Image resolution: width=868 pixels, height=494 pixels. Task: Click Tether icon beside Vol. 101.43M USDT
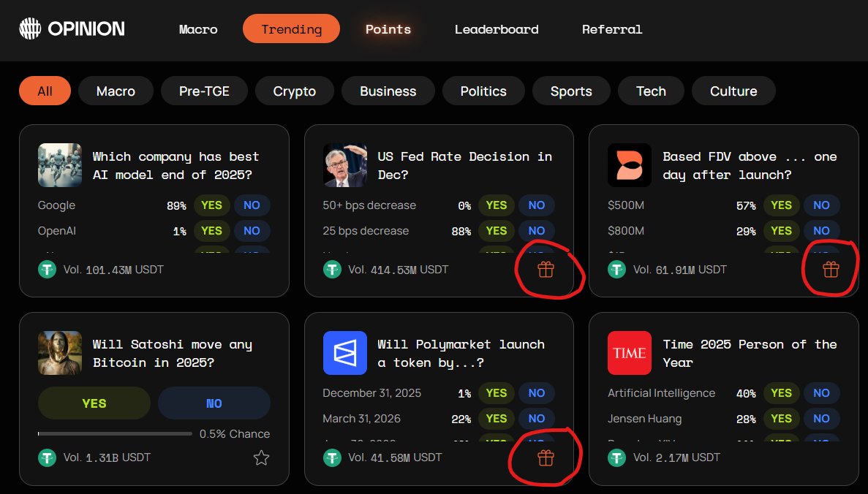[47, 270]
